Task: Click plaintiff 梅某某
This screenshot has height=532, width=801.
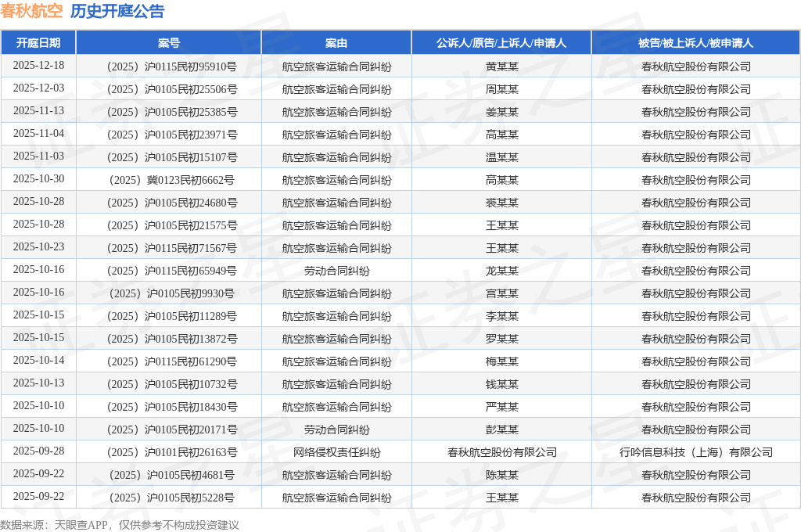Action: (x=501, y=361)
